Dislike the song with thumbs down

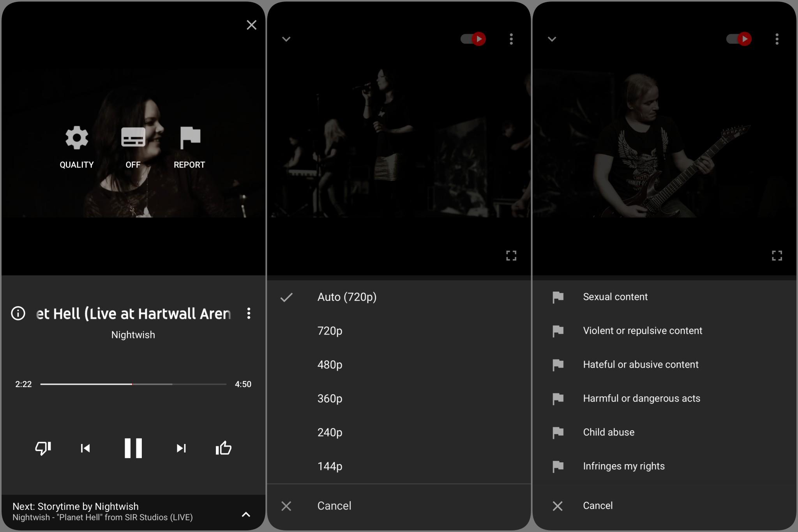43,448
